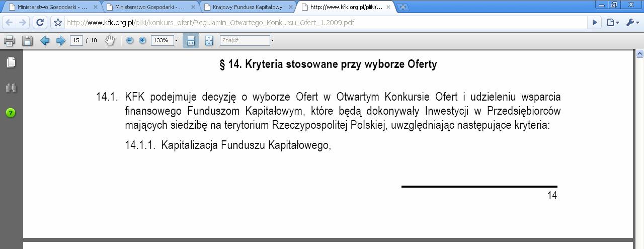Click the page number field showing 15
The height and width of the screenshot is (249, 644).
point(76,41)
